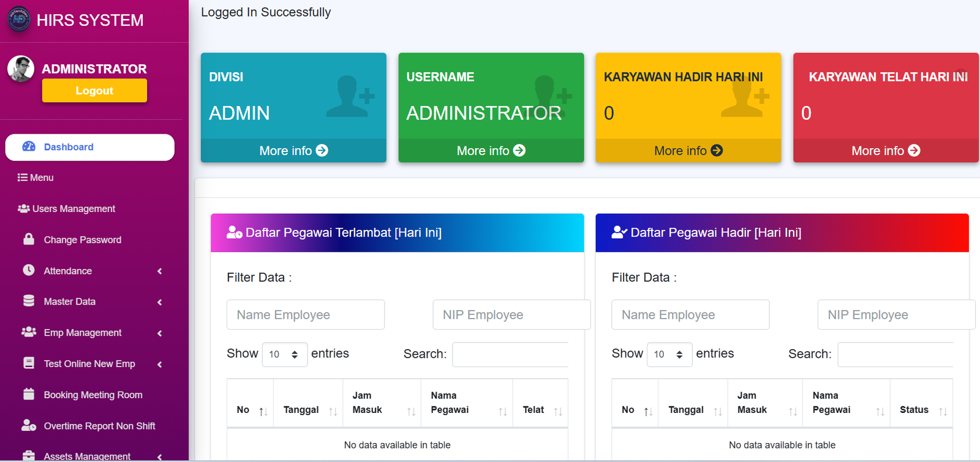
Task: Expand Test Online New Emp chevron
Action: pos(160,365)
